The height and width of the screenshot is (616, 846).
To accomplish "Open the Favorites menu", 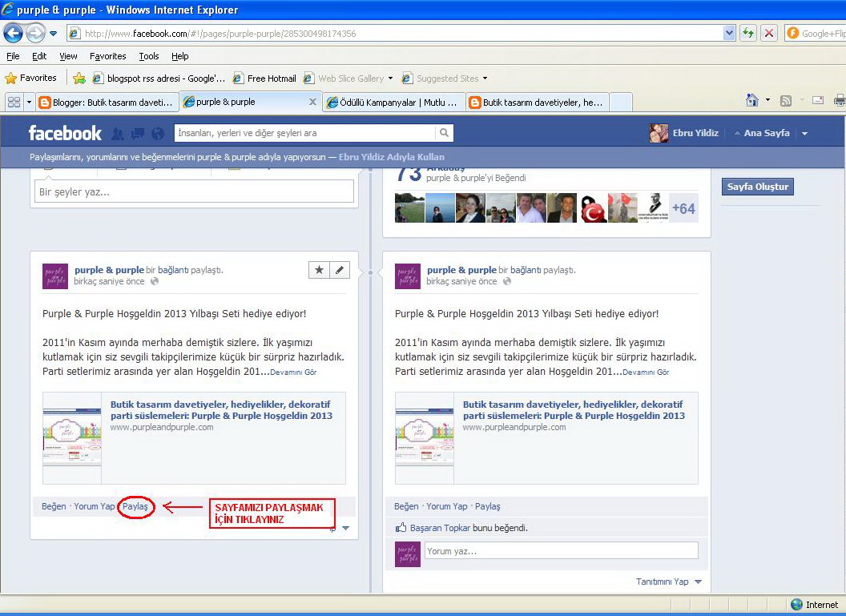I will [108, 56].
